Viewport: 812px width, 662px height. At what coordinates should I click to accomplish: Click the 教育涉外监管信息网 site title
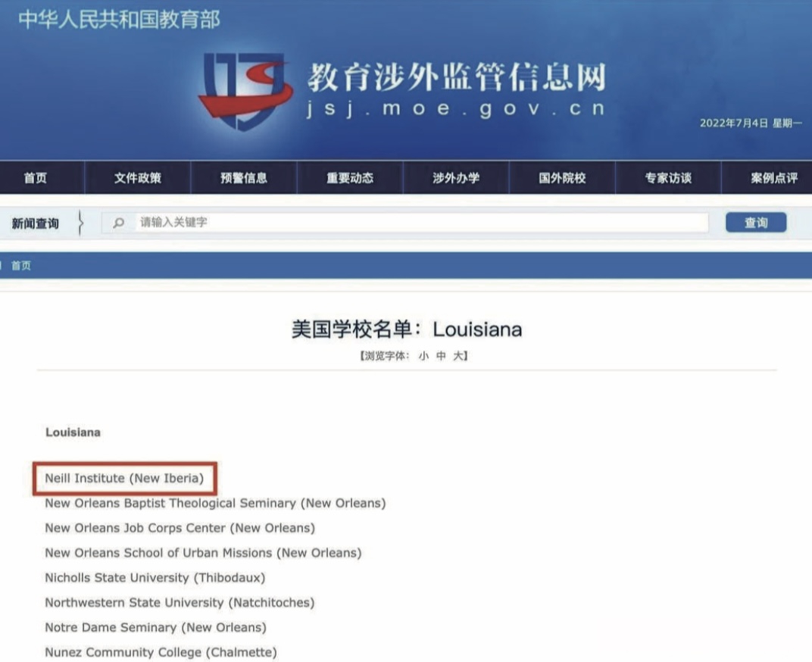click(x=457, y=77)
